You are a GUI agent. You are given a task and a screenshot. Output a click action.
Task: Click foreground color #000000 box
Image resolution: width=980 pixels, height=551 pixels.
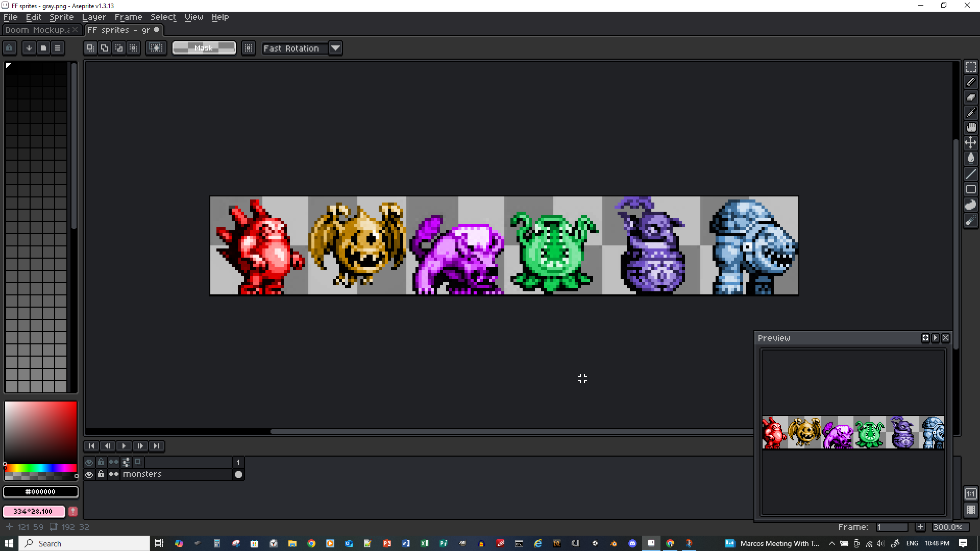pyautogui.click(x=41, y=492)
